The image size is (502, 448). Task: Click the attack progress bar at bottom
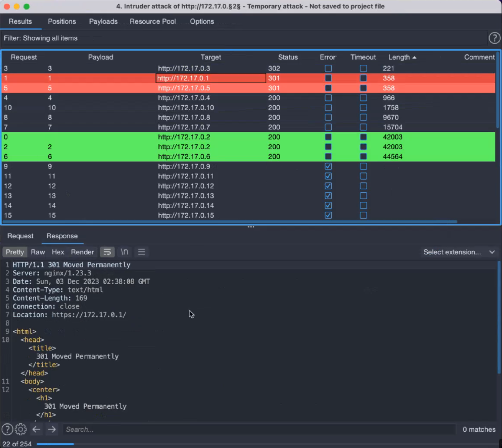point(55,444)
